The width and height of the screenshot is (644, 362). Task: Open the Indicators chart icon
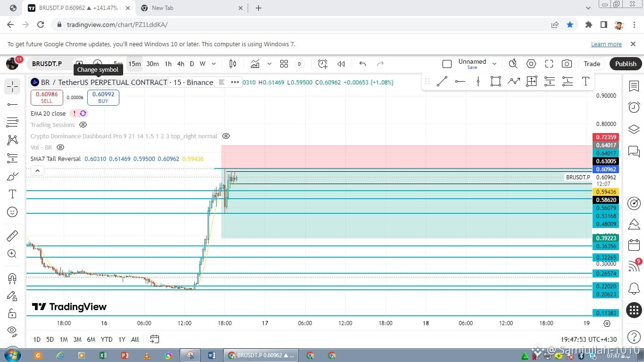[255, 64]
